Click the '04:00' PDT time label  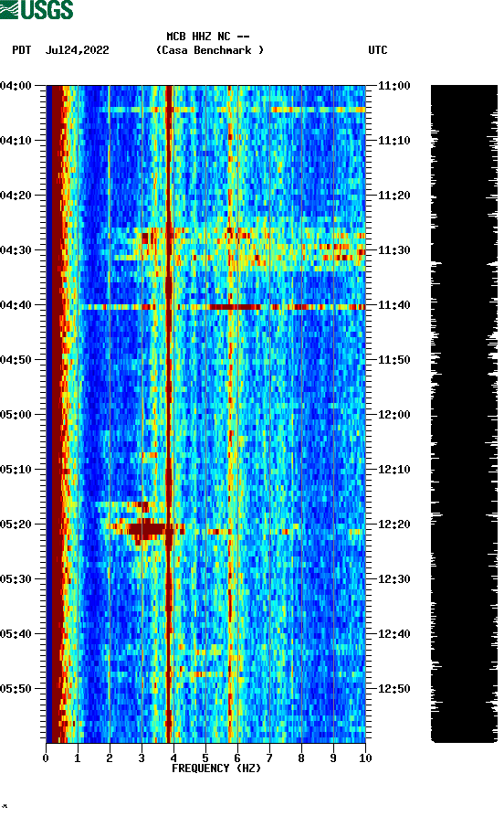(16, 85)
